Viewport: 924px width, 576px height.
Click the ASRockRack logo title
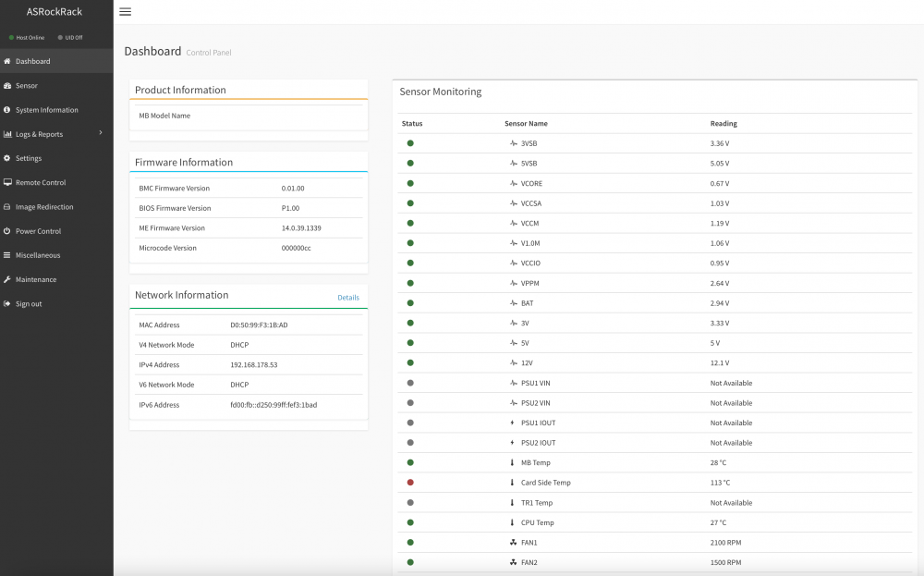[x=55, y=12]
